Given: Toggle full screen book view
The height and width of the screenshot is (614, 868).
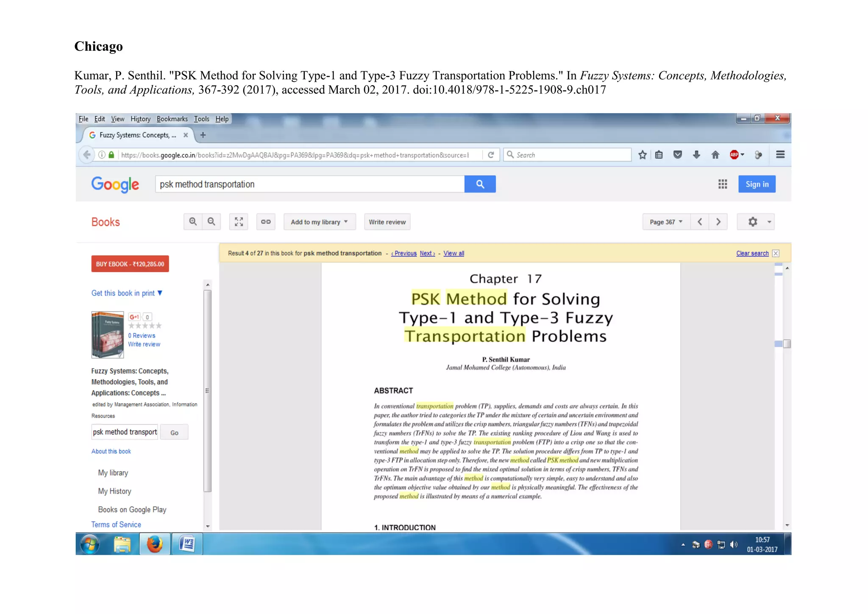Looking at the screenshot, I should pyautogui.click(x=239, y=222).
